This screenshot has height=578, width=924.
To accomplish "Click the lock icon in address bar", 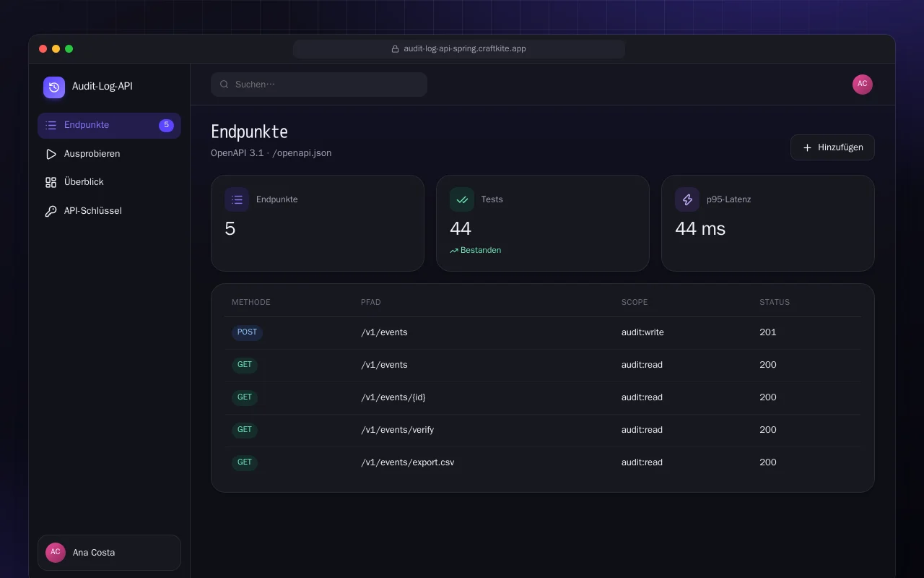I will tap(395, 49).
